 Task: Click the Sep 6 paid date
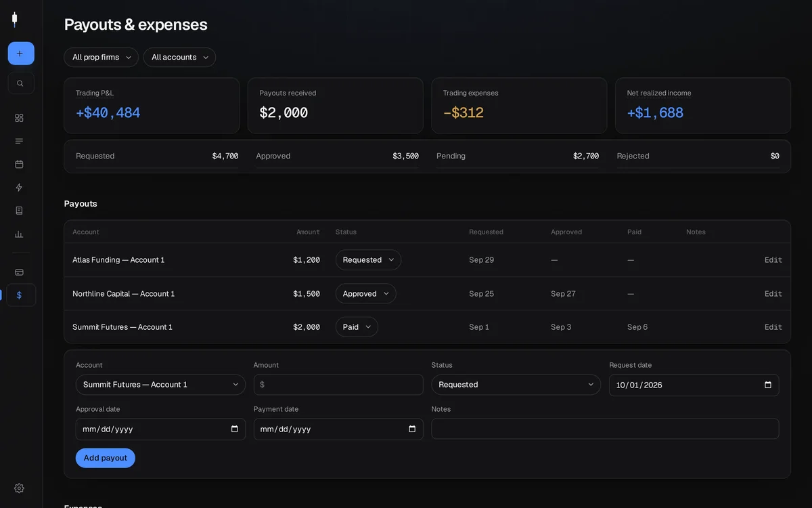click(637, 327)
